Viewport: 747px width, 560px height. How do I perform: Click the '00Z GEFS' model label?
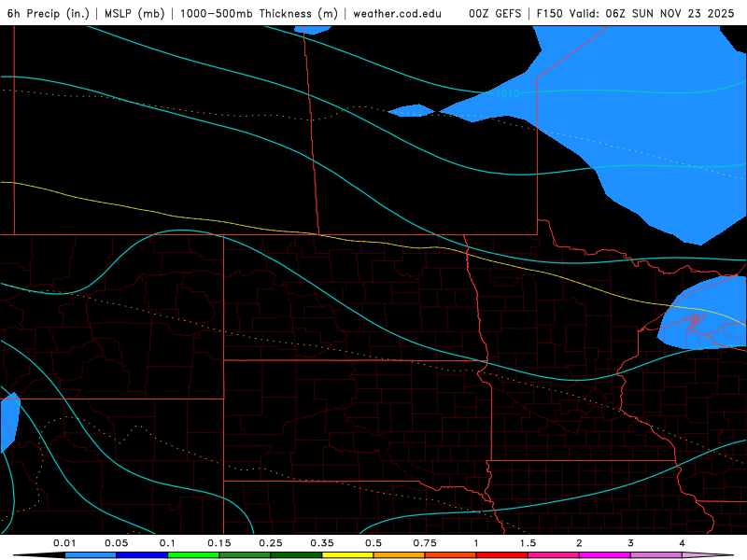[x=495, y=13]
